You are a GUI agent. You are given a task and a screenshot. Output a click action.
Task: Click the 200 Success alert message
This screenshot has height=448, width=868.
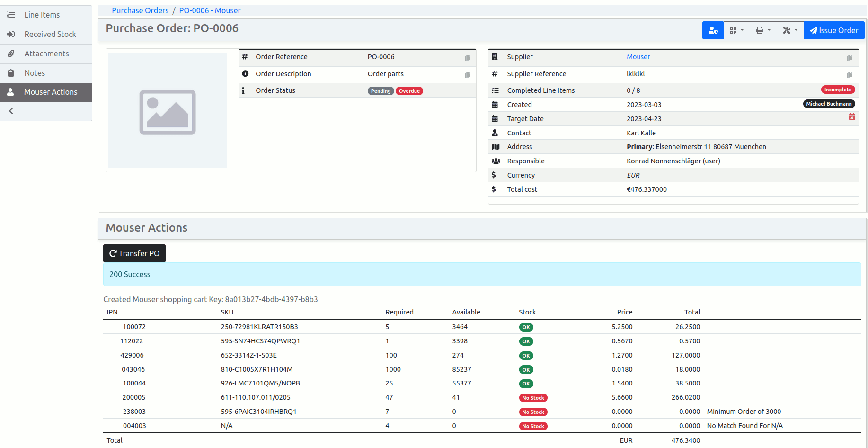(482, 274)
